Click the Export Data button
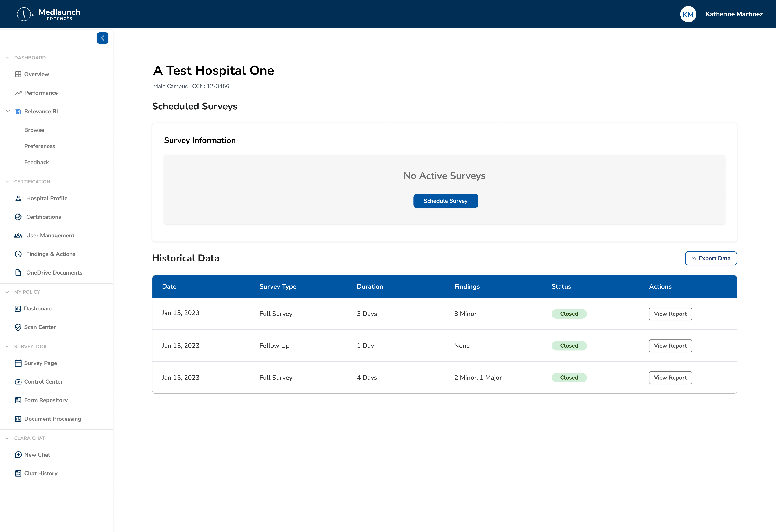Viewport: 776px width, 532px height. pyautogui.click(x=711, y=258)
